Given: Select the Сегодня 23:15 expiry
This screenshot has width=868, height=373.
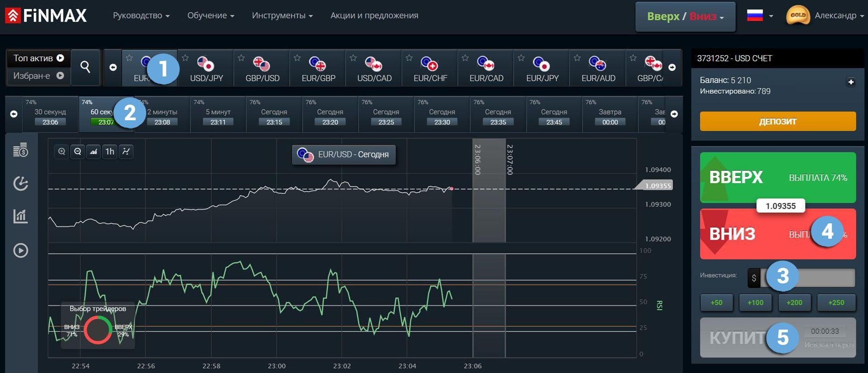Looking at the screenshot, I should (x=274, y=114).
